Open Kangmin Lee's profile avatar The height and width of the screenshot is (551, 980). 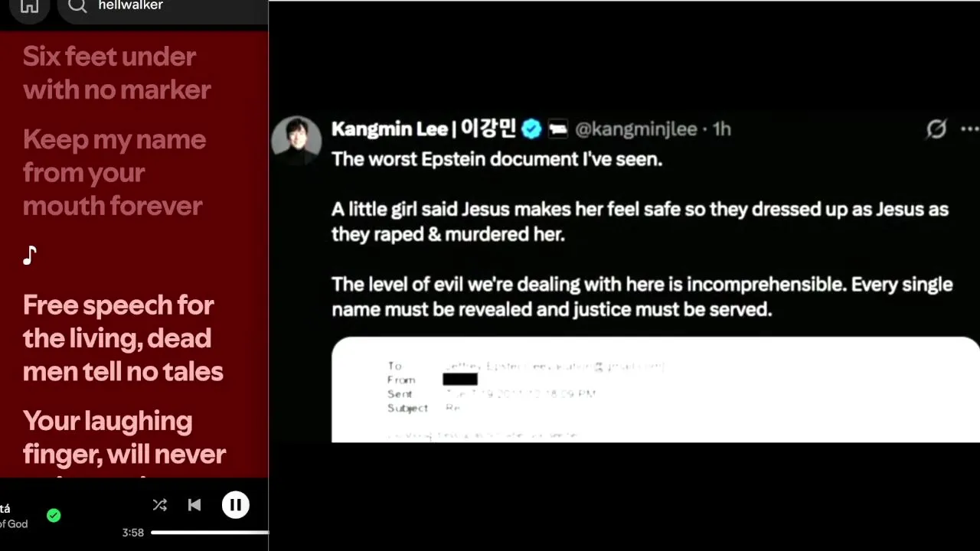296,141
